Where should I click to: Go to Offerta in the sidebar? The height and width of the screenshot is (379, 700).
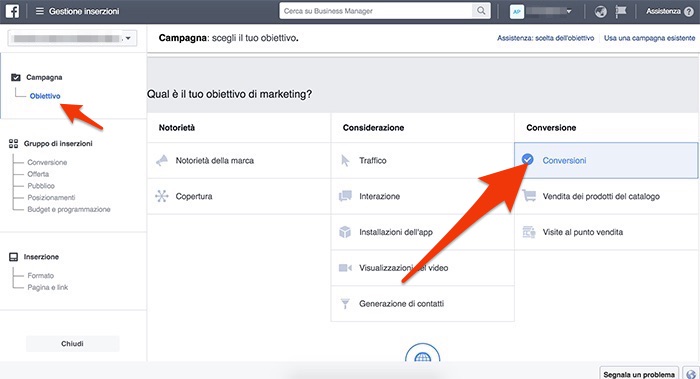click(x=38, y=174)
